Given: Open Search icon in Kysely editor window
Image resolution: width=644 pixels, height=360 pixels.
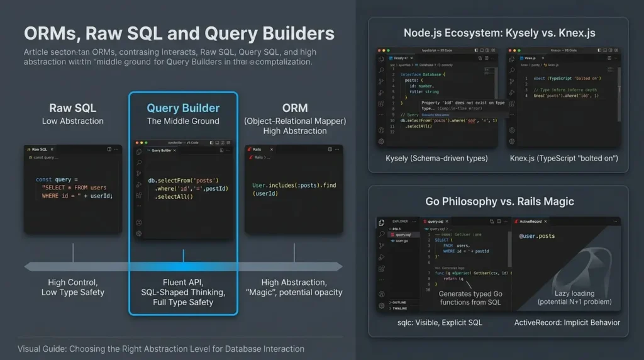Looking at the screenshot, I should click(x=381, y=70).
